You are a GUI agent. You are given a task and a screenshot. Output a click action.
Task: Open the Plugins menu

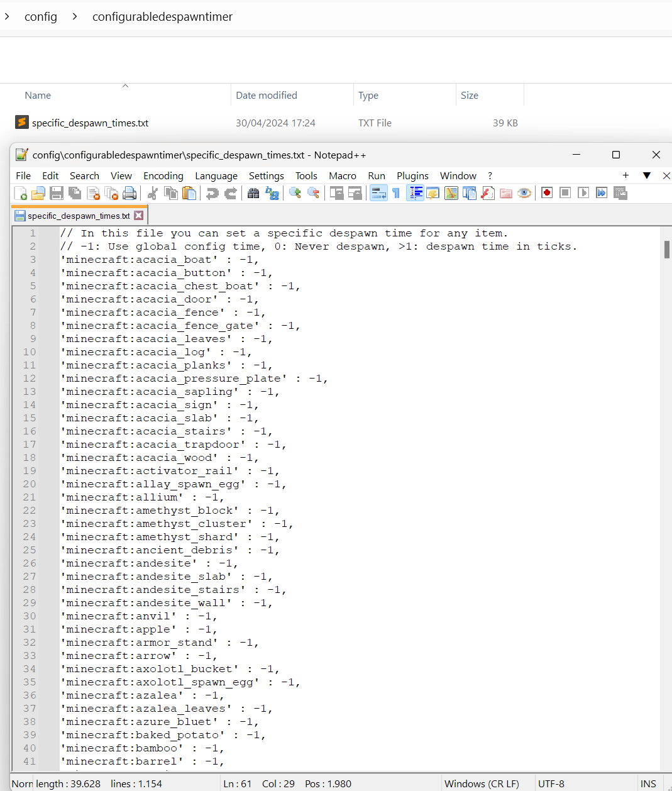click(412, 176)
